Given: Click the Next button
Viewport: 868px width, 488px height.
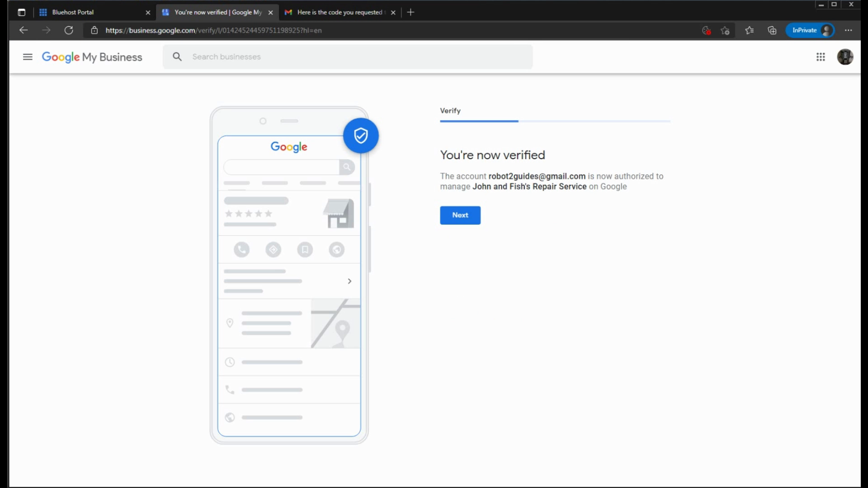Looking at the screenshot, I should click(x=460, y=215).
